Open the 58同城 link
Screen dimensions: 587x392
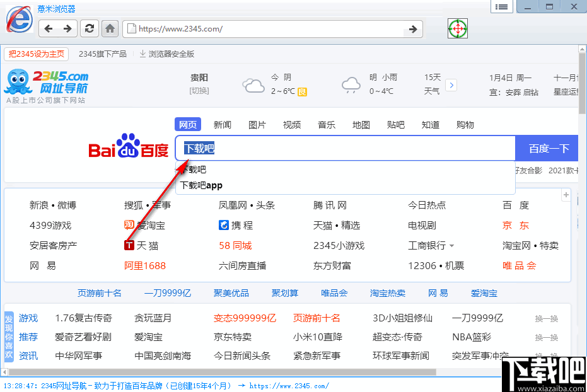point(235,245)
